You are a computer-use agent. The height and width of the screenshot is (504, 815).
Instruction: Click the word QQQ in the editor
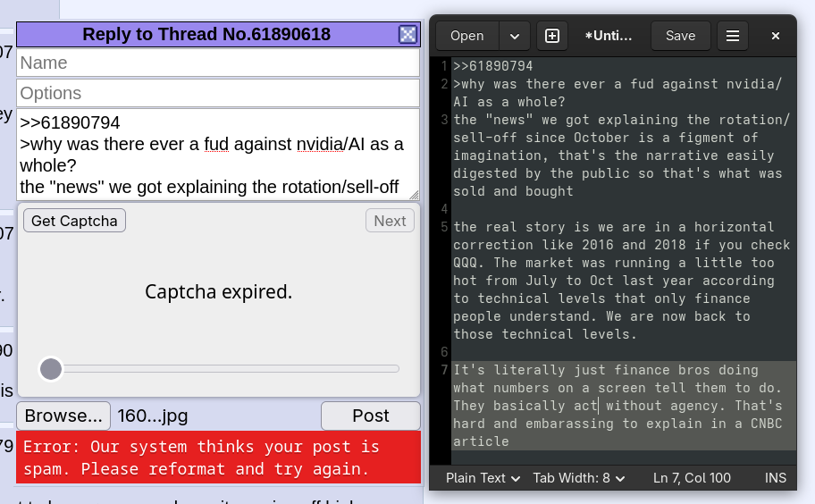point(465,263)
